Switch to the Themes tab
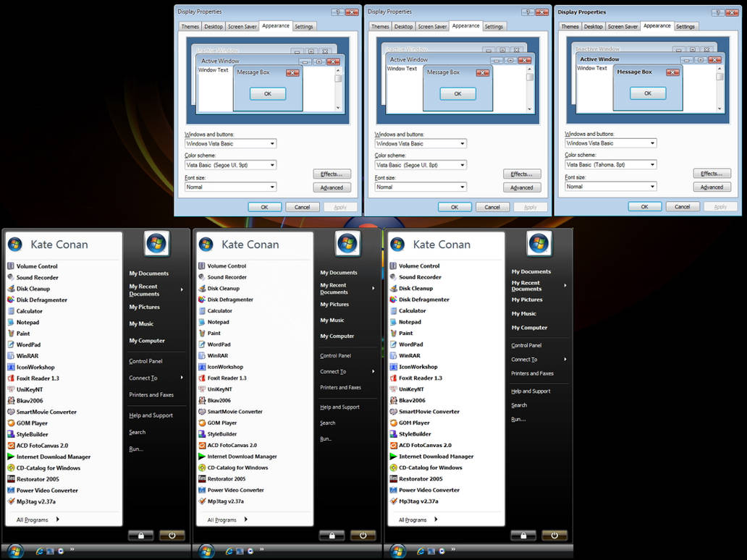 [190, 26]
